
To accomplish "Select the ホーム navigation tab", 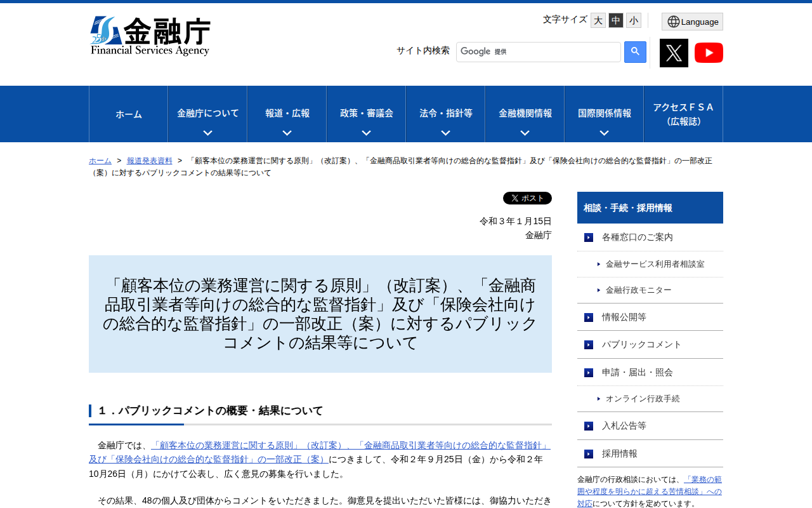I will click(128, 114).
